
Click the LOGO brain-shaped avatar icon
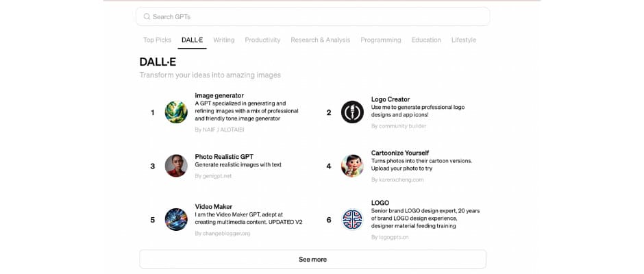tap(352, 220)
